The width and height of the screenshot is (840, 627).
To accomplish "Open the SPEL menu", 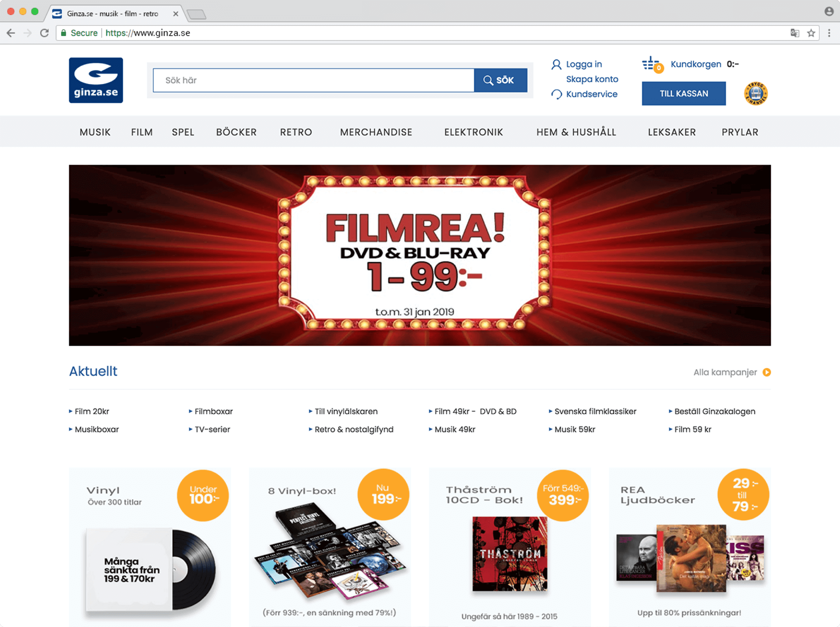I will click(183, 132).
